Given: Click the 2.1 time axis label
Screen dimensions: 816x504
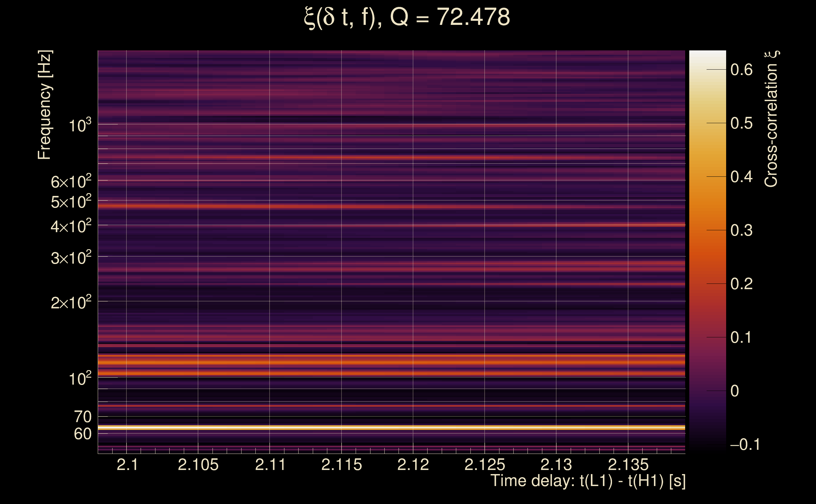Looking at the screenshot, I should 127,465.
